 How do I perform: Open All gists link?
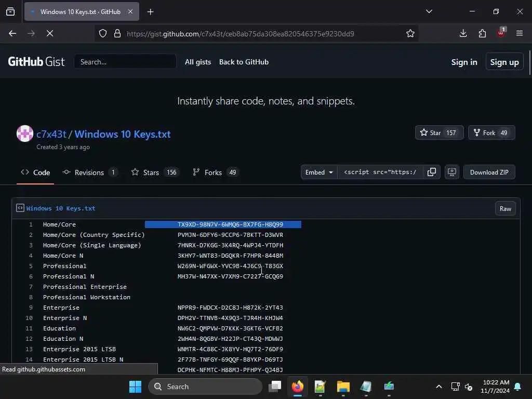pyautogui.click(x=198, y=62)
